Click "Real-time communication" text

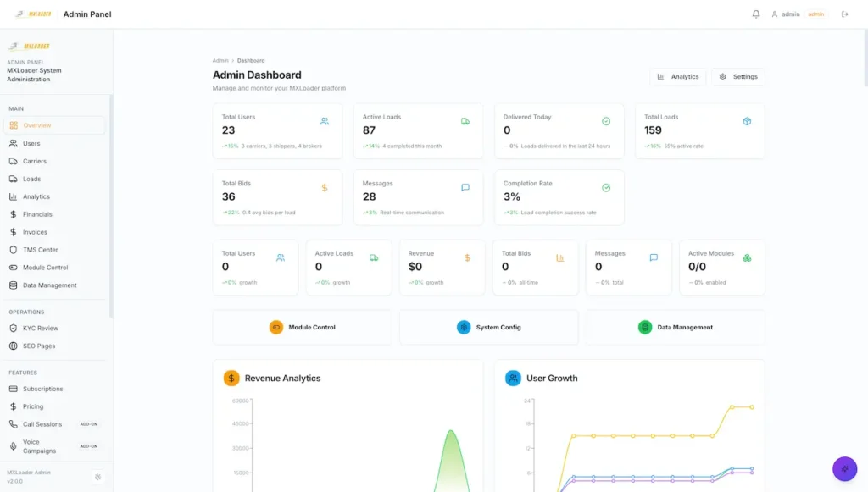coord(412,213)
